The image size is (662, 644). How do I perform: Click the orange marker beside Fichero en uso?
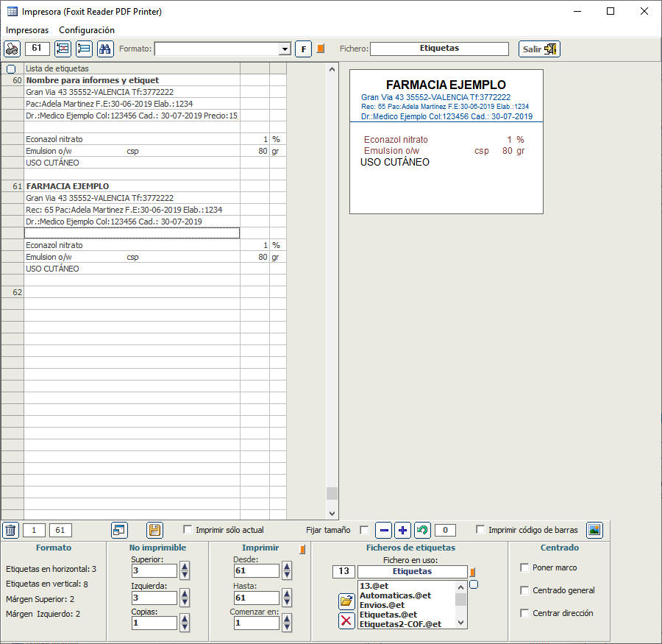tap(472, 572)
